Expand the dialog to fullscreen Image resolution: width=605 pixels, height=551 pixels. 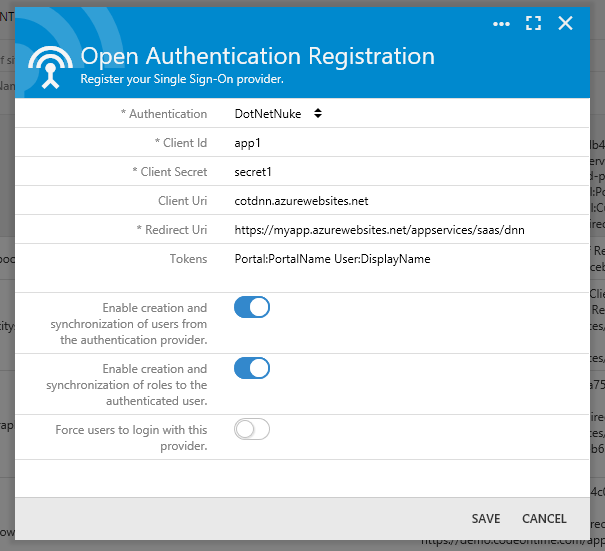pyautogui.click(x=533, y=23)
